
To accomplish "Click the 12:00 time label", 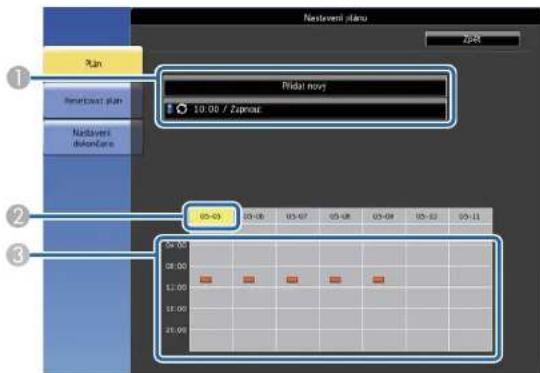I will (176, 287).
